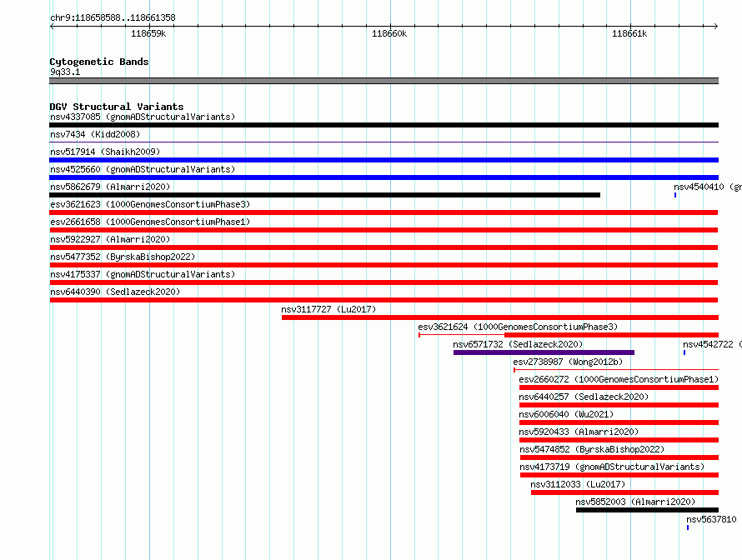Select the blue nsv517914 variant bar
Screen dimensions: 742x560
pos(384,160)
